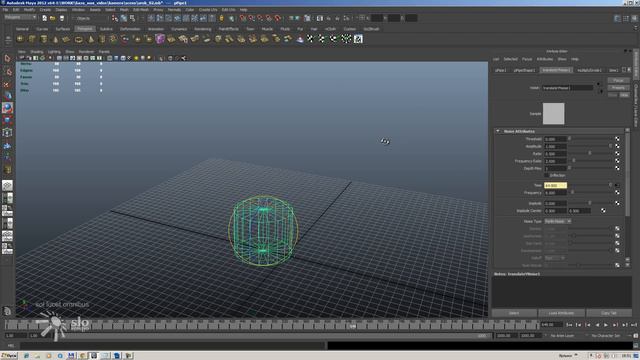Switch to single perspective view layout
This screenshot has width=640, height=360.
pos(7,186)
